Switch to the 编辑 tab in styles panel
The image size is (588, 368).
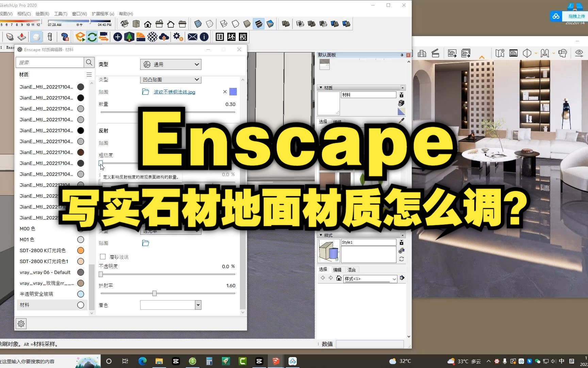337,270
